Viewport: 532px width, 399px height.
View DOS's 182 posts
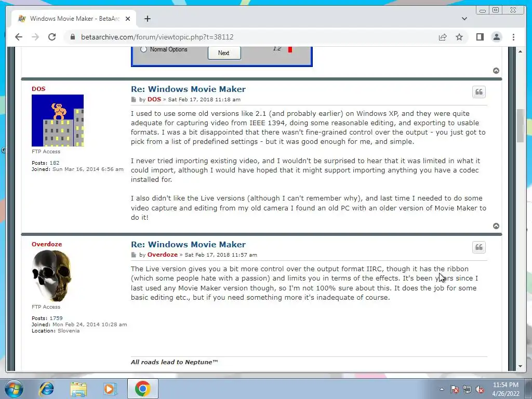(x=54, y=163)
